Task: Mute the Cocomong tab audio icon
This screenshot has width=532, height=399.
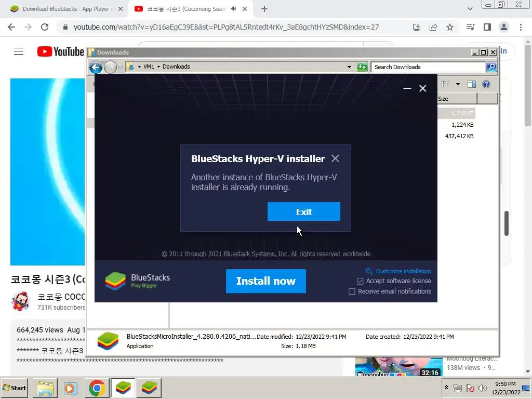Action: [x=233, y=9]
